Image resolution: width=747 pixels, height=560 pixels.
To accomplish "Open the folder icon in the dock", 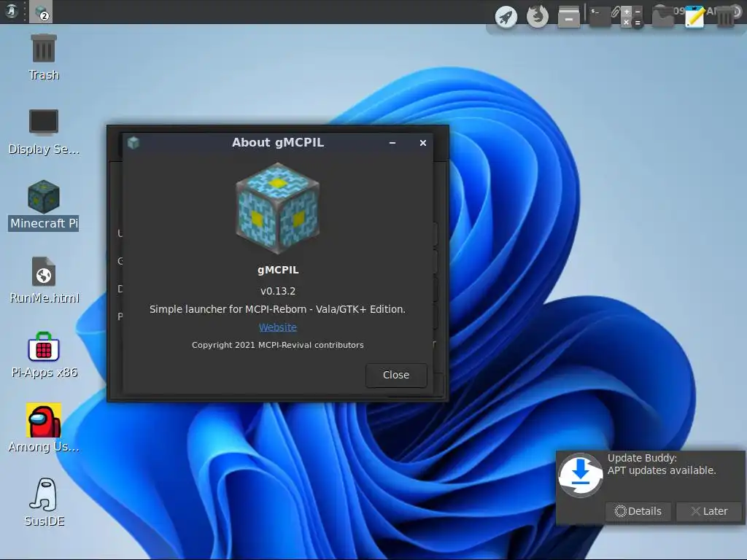I will click(662, 17).
